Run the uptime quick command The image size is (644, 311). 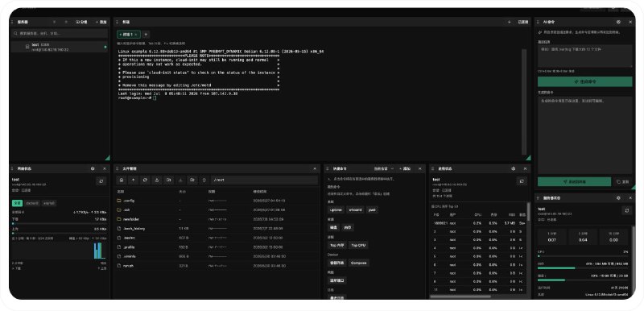coord(336,209)
